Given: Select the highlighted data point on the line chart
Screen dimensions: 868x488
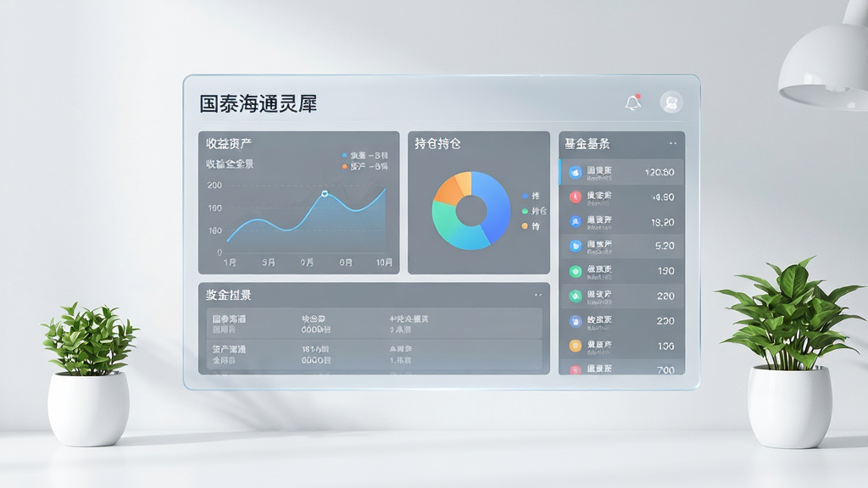Looking at the screenshot, I should click(325, 194).
